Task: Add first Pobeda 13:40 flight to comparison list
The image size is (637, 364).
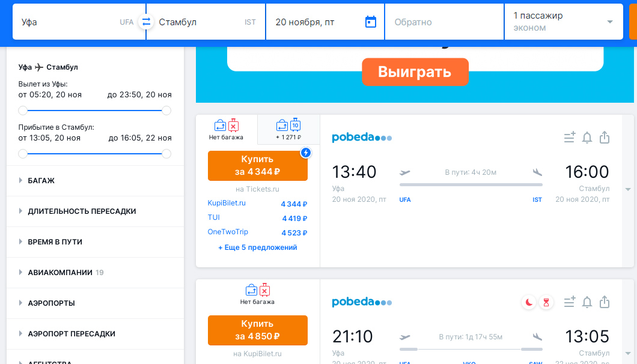Action: pos(570,138)
